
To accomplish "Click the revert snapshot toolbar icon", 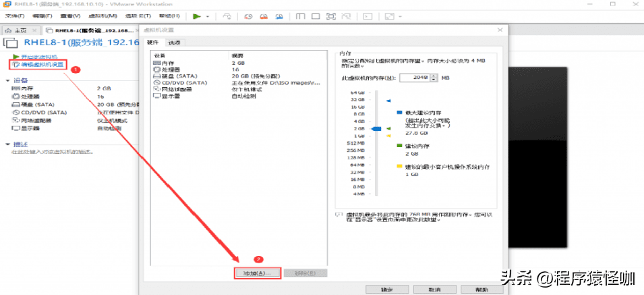I will tap(263, 16).
